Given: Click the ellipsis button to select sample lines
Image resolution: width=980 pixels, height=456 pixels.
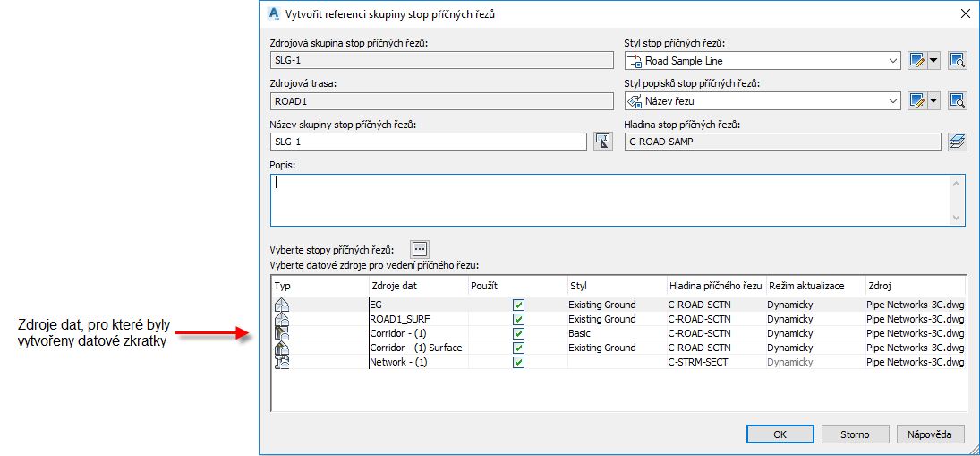Looking at the screenshot, I should coord(421,249).
